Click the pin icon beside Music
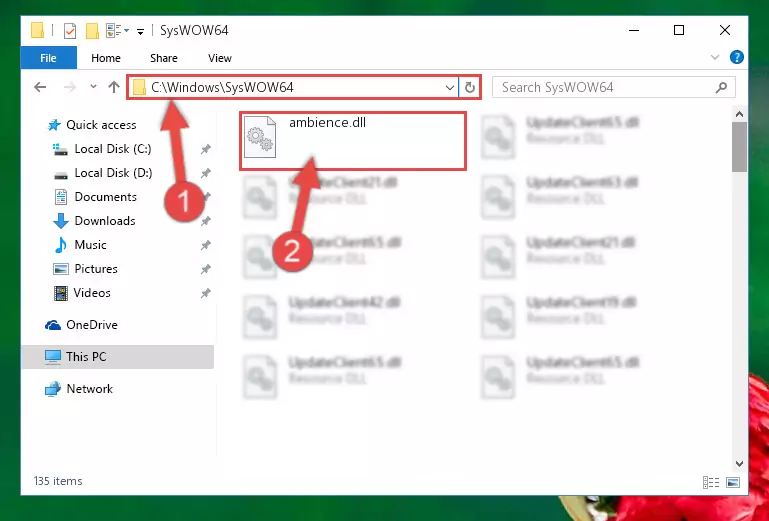 coord(205,245)
